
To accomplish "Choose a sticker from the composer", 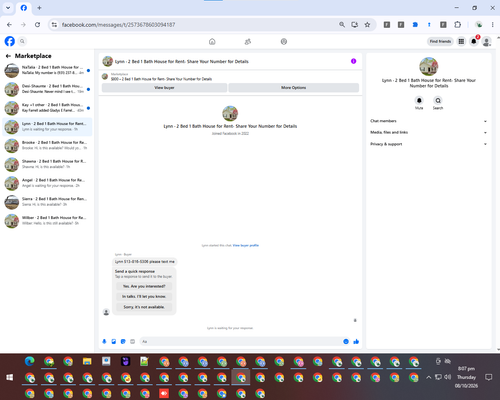I will coord(123,341).
